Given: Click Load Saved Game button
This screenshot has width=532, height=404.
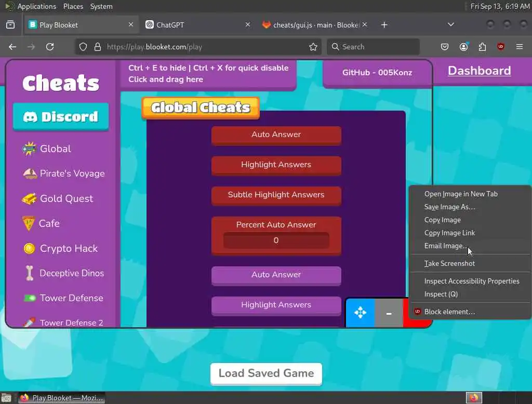Looking at the screenshot, I should (266, 374).
